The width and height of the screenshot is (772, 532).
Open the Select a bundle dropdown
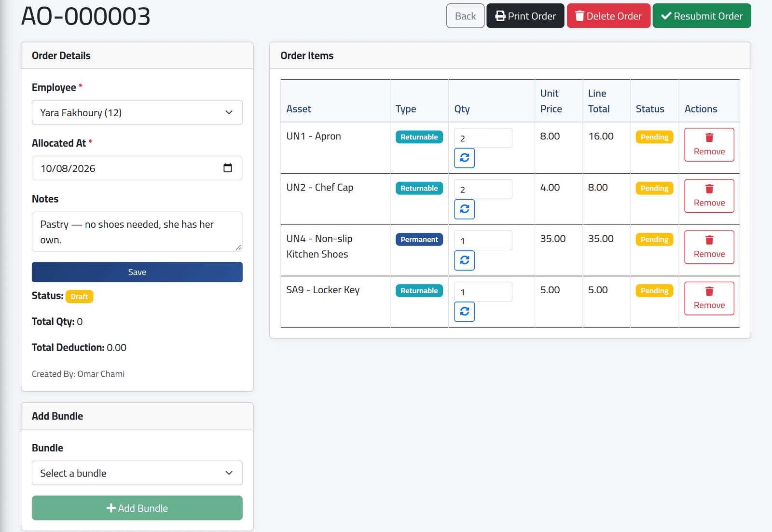[x=137, y=473]
